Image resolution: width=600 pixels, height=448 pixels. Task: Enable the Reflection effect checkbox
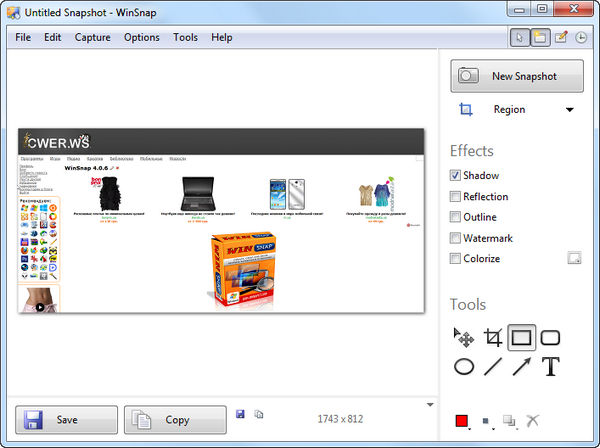(x=456, y=197)
